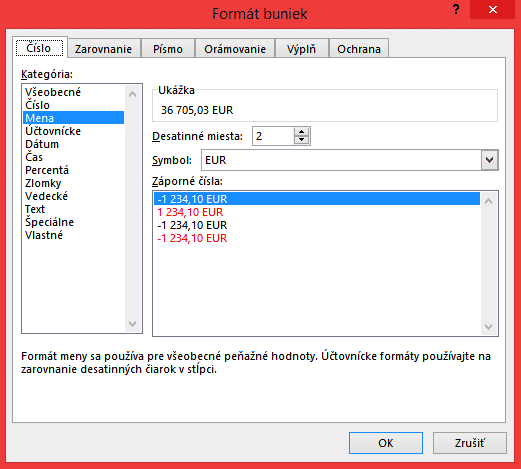521x469 pixels.
Task: Click down arrow in Záporné čísla scrollbar
Action: (x=489, y=327)
